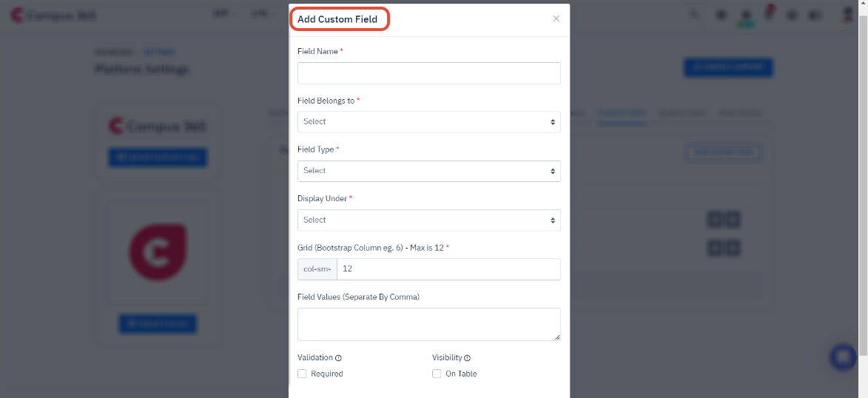Open notifications with the red badge
Screen dimensions: 868x398
pos(770,13)
